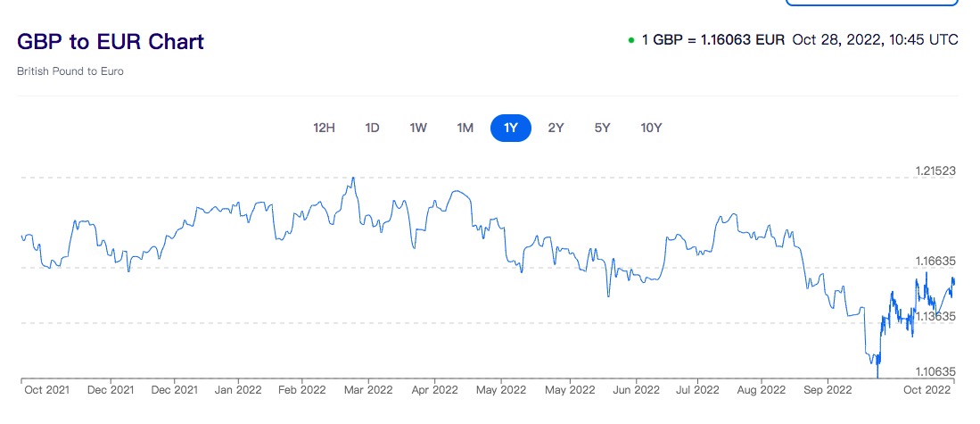Click the chart's lowest dip point
The height and width of the screenshot is (424, 980).
[878, 377]
